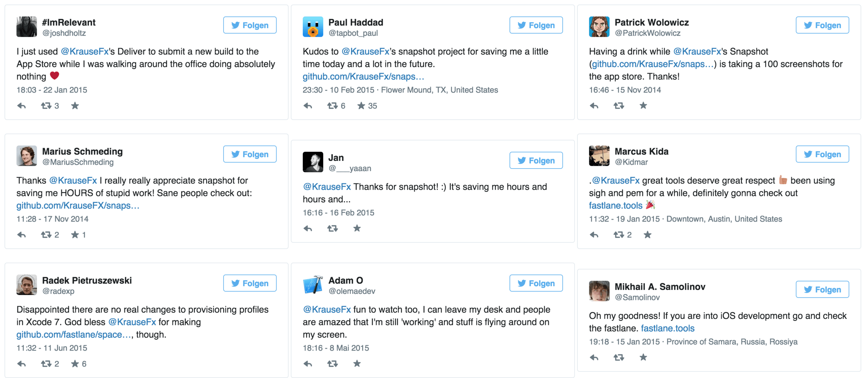The width and height of the screenshot is (868, 378).
Task: Open Marius Schmeding's profile picture
Action: tap(26, 156)
